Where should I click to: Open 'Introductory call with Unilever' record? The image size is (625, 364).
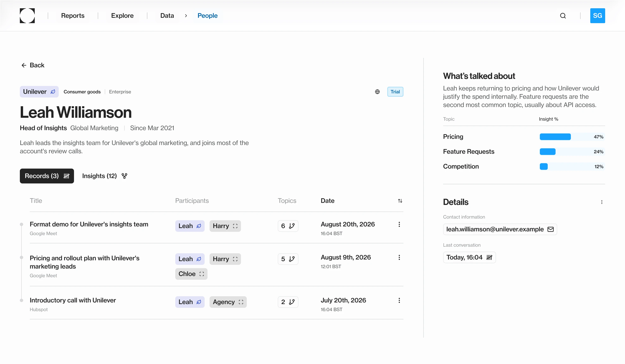tap(73, 301)
